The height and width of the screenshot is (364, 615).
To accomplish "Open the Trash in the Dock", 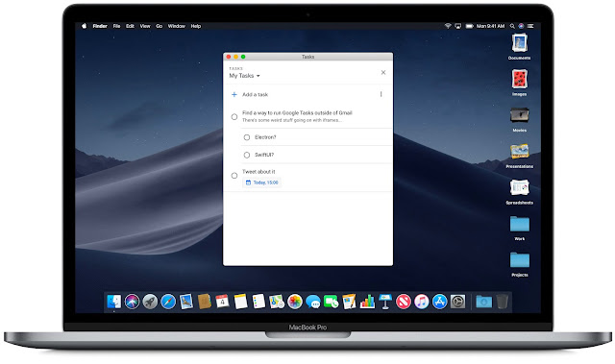I will 502,302.
